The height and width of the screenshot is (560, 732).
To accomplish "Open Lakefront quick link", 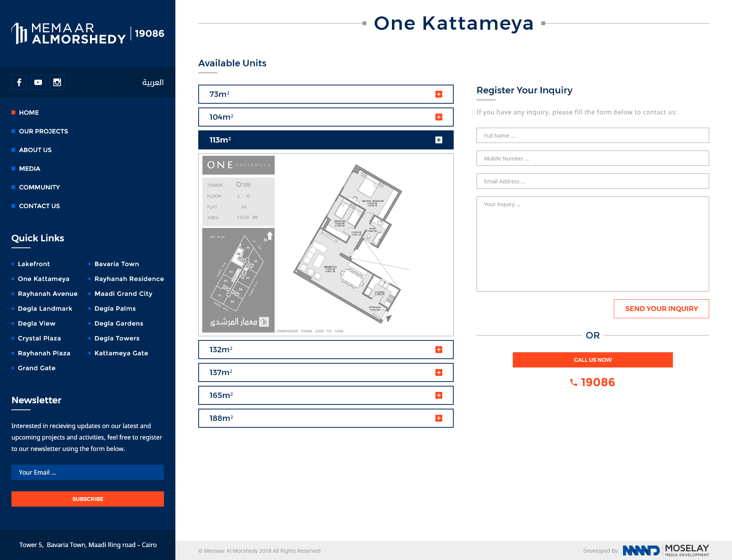I will click(x=34, y=264).
